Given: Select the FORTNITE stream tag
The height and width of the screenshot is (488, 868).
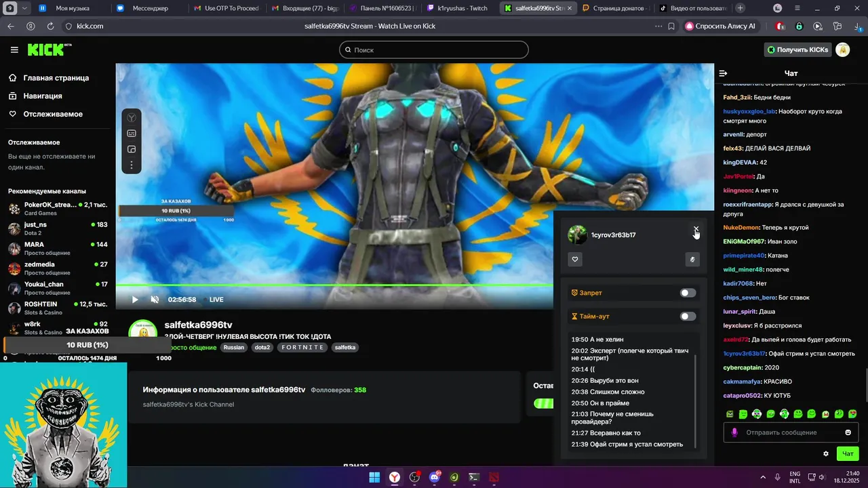Looking at the screenshot, I should 303,347.
